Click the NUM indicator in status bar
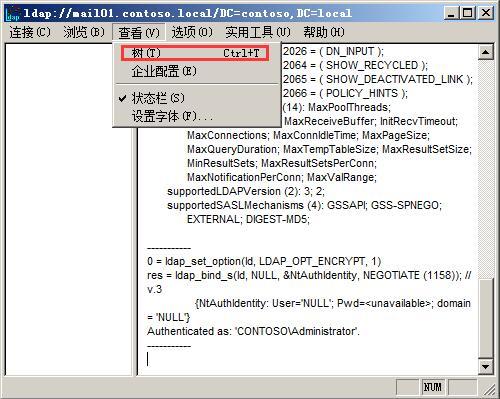This screenshot has width=500, height=399. [x=432, y=387]
